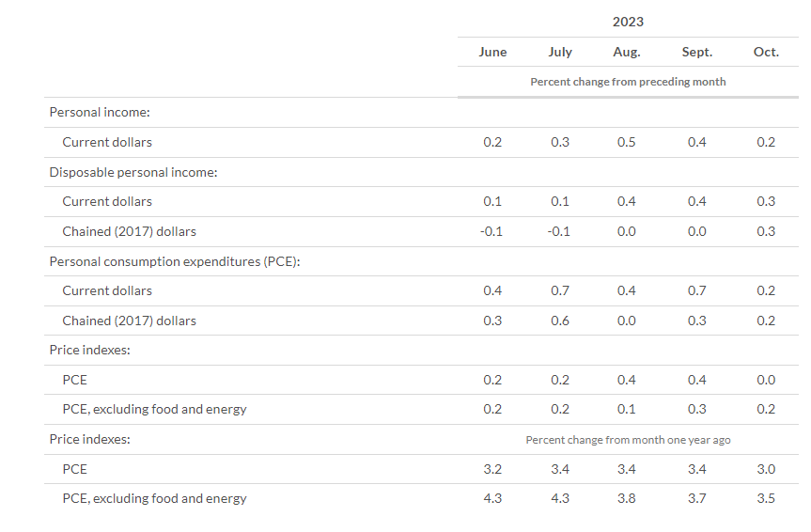
Task: Select Chained (2017) dollars under Disposable personal income
Action: (130, 231)
